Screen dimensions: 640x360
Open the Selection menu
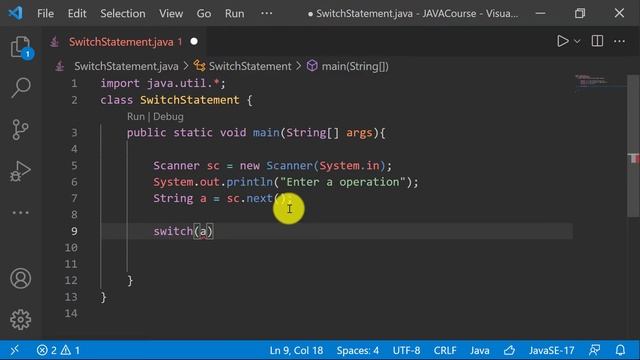point(122,13)
